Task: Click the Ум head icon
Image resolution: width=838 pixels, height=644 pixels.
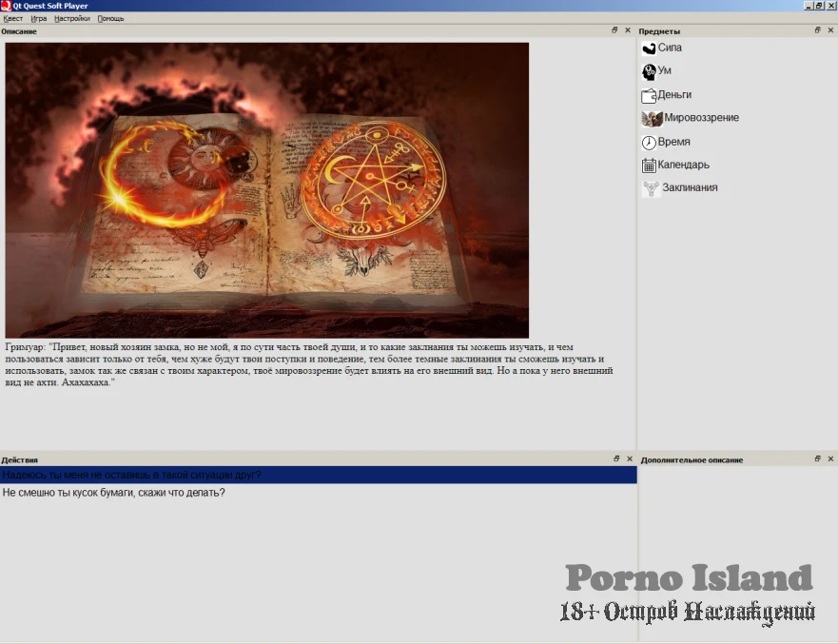Action: (649, 71)
